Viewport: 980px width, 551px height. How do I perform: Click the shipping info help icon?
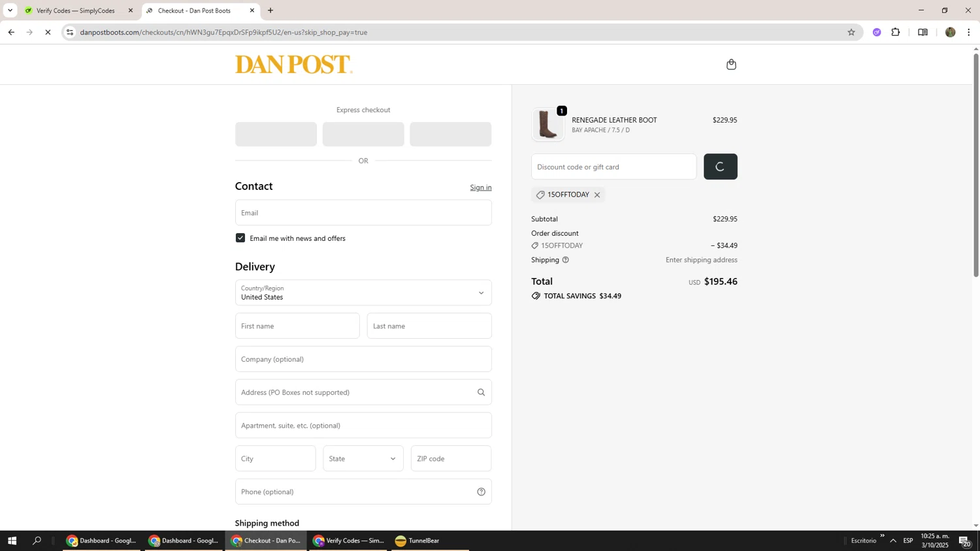566,260
